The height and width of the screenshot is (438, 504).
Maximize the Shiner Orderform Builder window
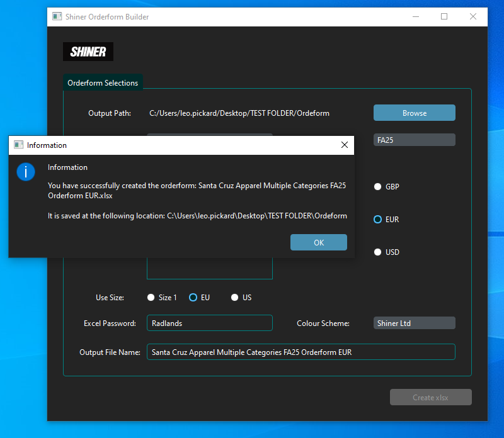tap(444, 17)
